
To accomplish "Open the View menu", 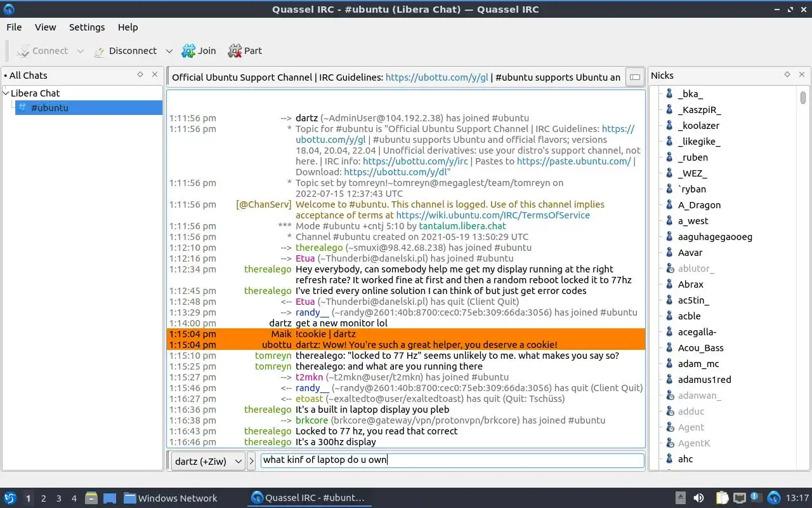I will pyautogui.click(x=46, y=27).
